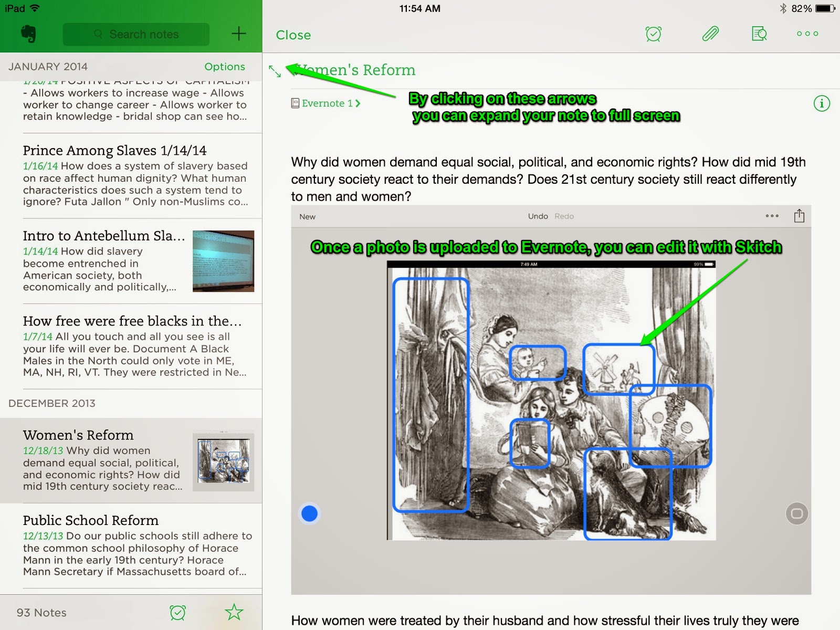Open more options three-dots in note toolbar
The height and width of the screenshot is (630, 840).
[807, 34]
